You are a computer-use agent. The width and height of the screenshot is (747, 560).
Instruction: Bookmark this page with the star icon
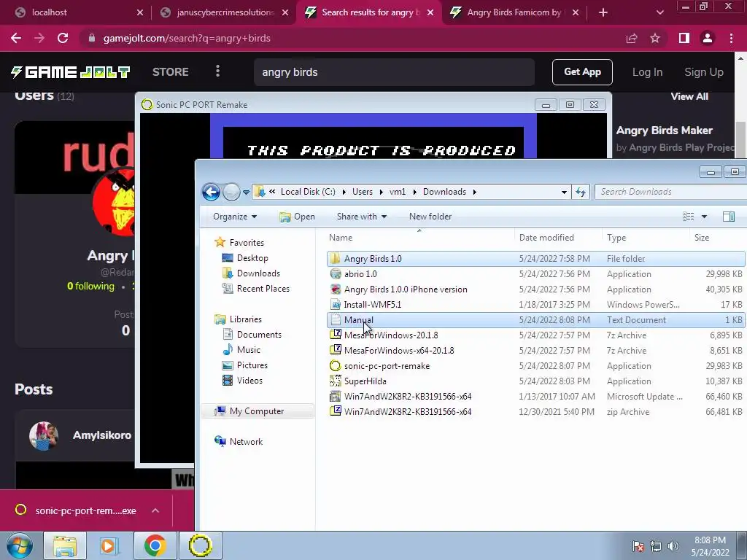[x=655, y=38]
